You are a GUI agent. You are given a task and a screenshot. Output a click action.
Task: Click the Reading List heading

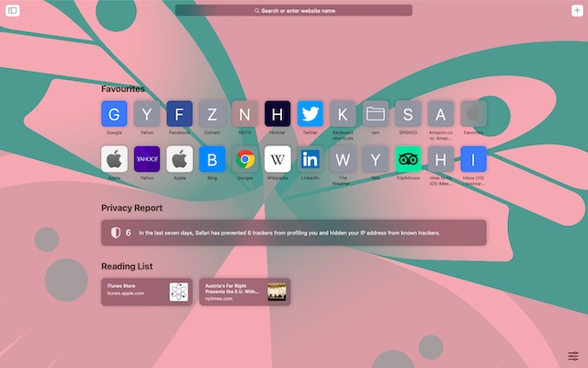coord(127,266)
